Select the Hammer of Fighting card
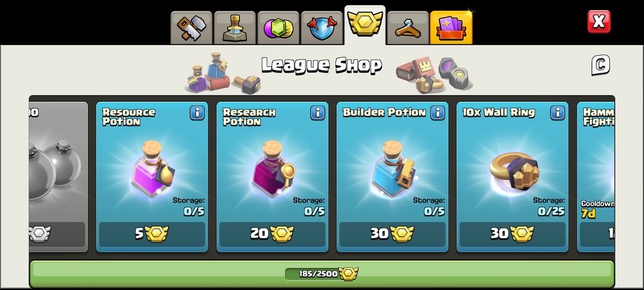644x290 pixels. [596, 177]
